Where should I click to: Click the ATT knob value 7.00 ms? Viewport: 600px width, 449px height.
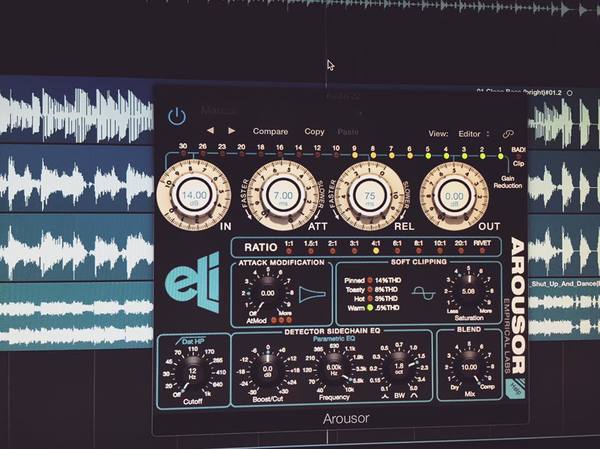point(283,198)
